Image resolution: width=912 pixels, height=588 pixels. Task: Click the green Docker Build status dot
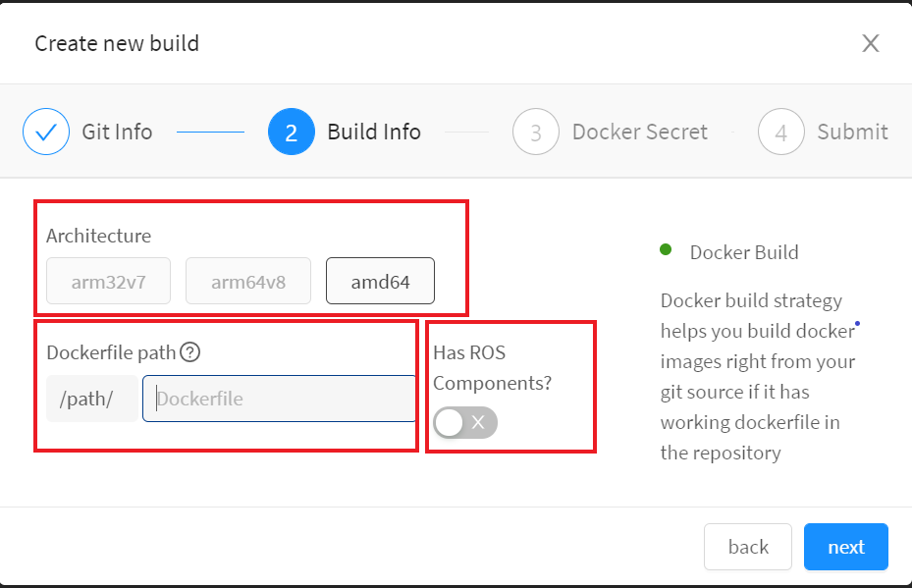point(666,249)
